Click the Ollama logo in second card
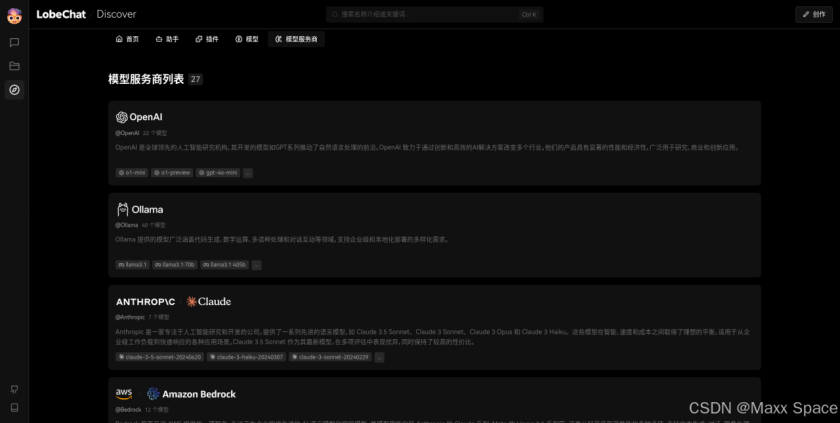This screenshot has width=840, height=423. (140, 209)
